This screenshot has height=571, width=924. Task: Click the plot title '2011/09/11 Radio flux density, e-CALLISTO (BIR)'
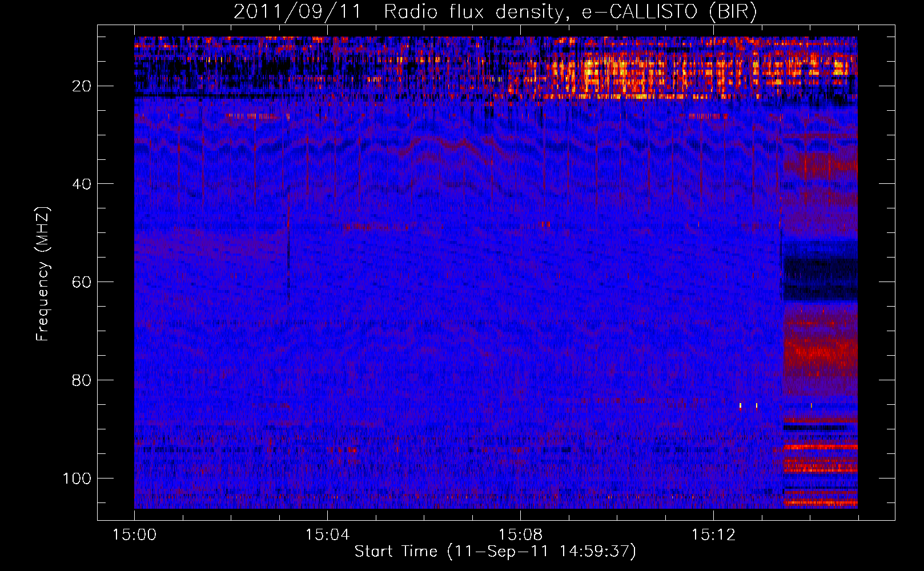pos(495,12)
